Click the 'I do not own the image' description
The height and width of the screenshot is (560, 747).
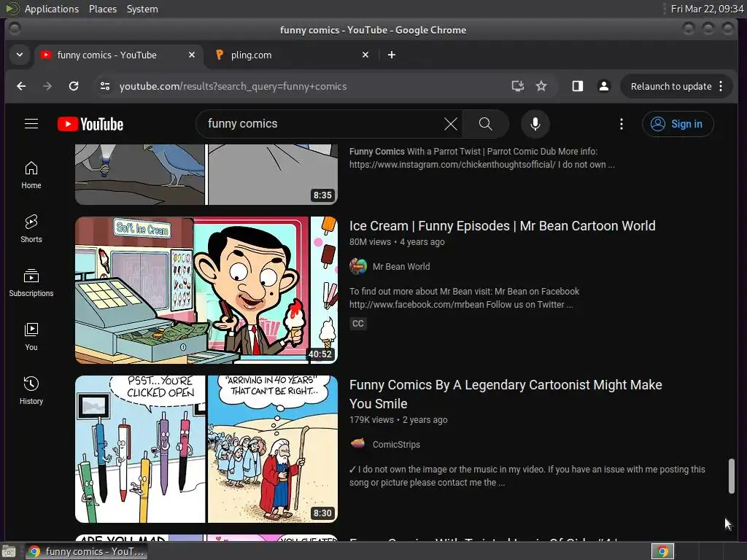coord(527,475)
